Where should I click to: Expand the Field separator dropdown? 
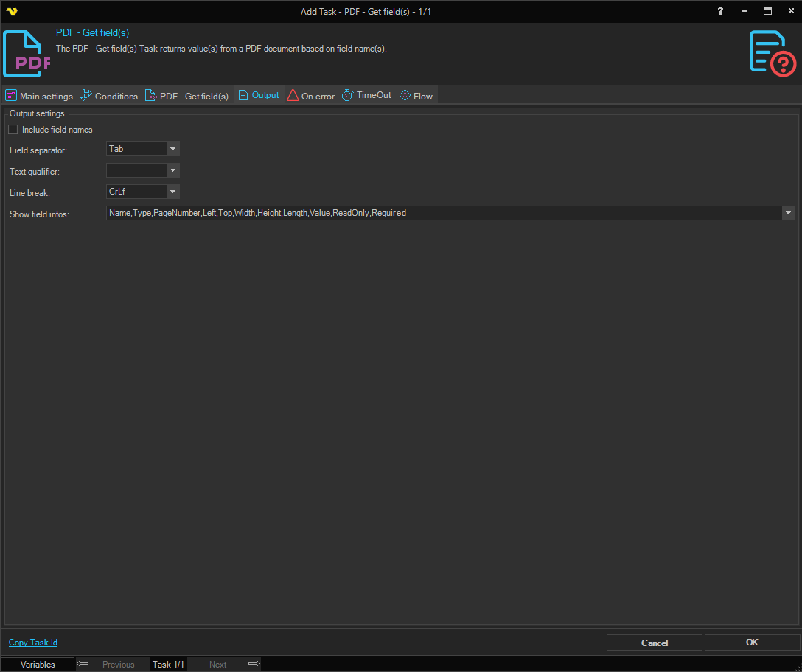coord(172,149)
